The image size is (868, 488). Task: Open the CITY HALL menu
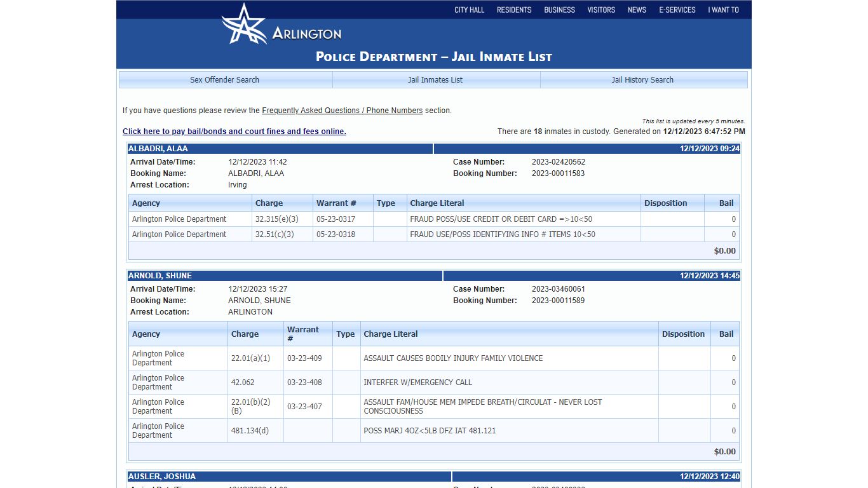pos(469,10)
